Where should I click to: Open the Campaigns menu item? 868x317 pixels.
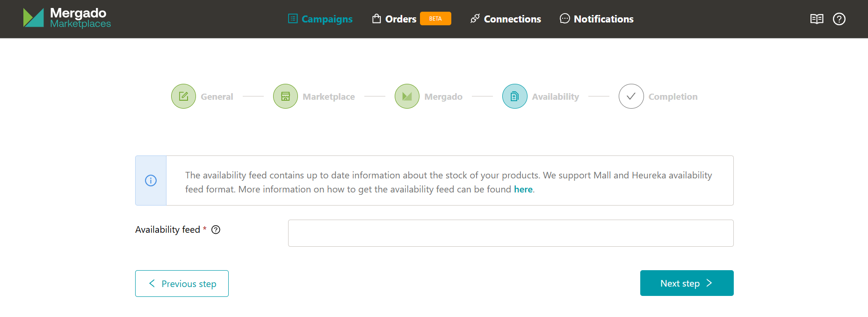[x=320, y=19]
